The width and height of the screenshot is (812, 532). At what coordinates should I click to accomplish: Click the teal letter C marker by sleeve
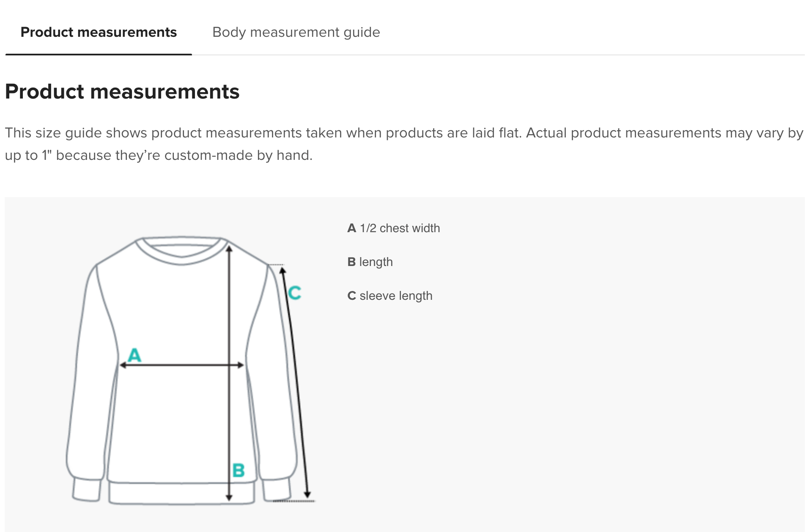click(295, 293)
